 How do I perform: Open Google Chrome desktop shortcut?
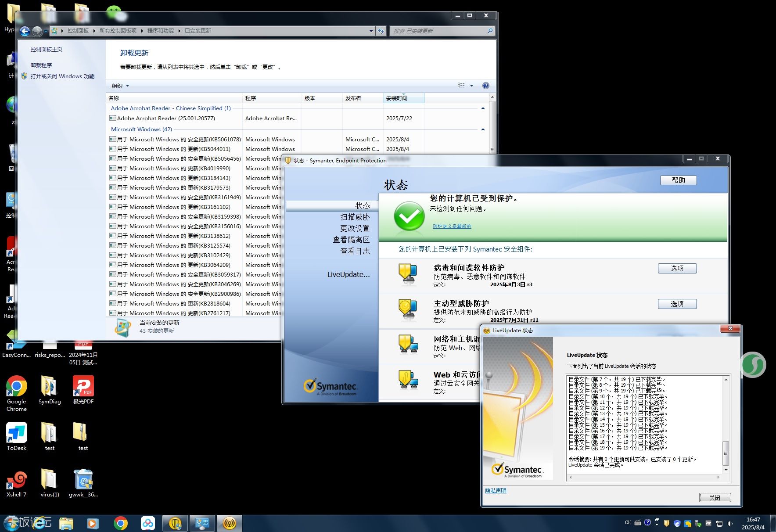pos(16,387)
